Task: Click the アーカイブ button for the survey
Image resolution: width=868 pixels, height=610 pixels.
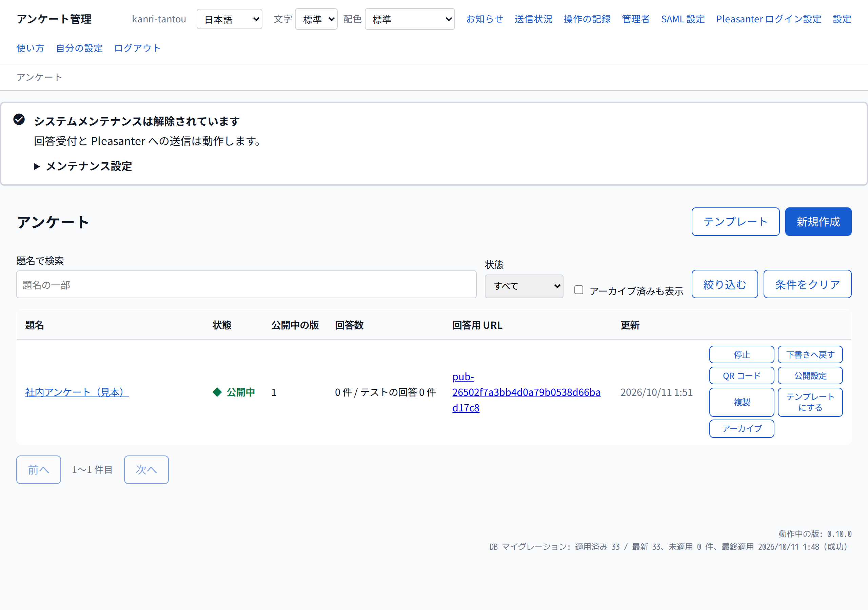Action: point(741,429)
